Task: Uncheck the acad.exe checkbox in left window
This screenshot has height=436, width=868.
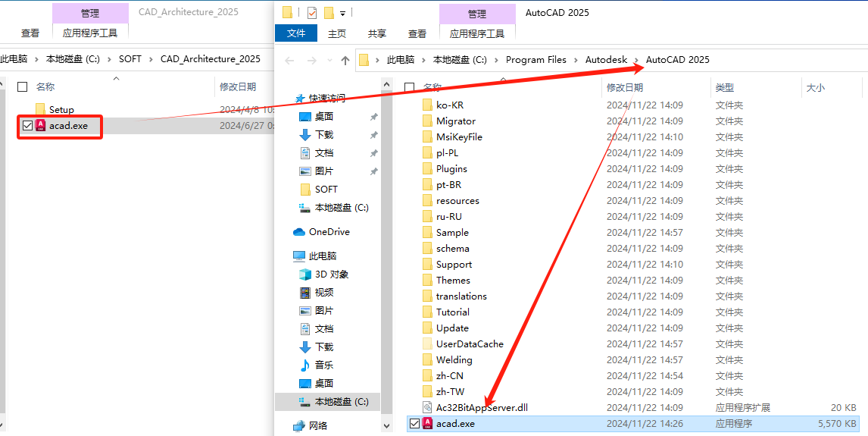Action: pyautogui.click(x=27, y=126)
